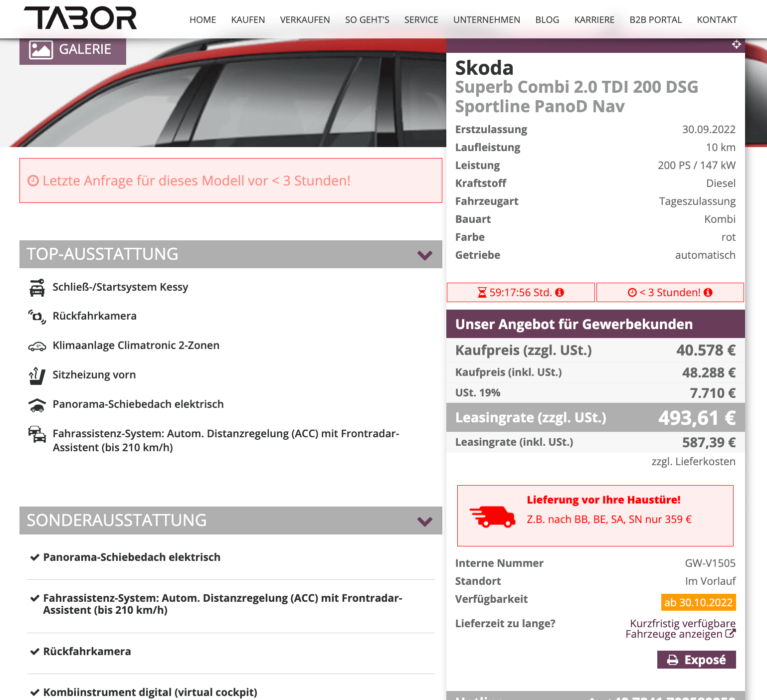
Task: Click the 59:17:56 Std. countdown box
Action: click(521, 293)
